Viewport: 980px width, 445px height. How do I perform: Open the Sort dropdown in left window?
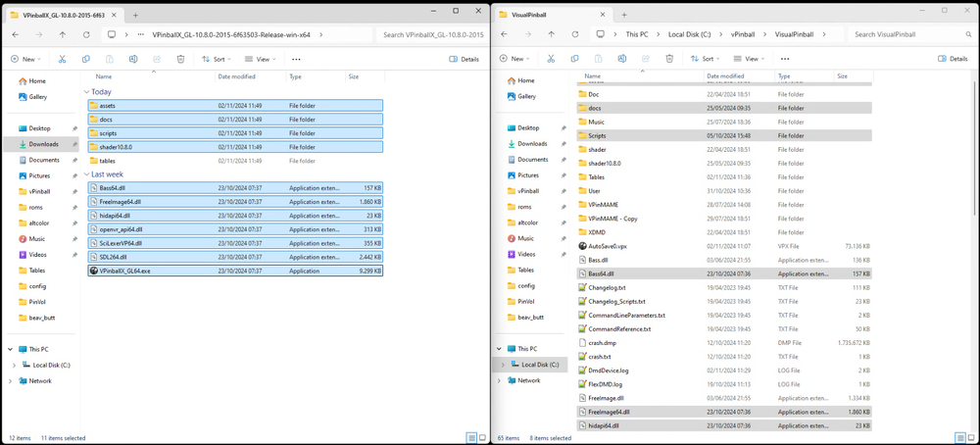215,59
